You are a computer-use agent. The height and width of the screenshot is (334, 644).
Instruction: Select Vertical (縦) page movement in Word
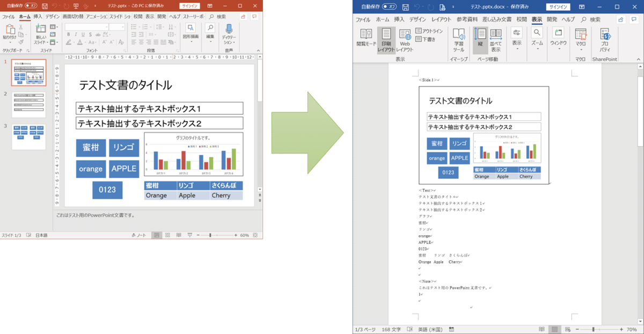481,39
